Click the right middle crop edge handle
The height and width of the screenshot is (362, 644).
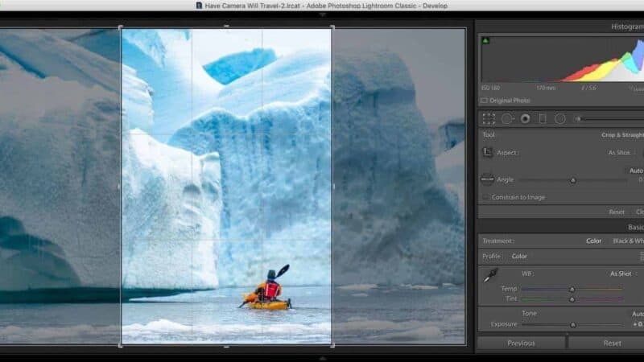[333, 187]
